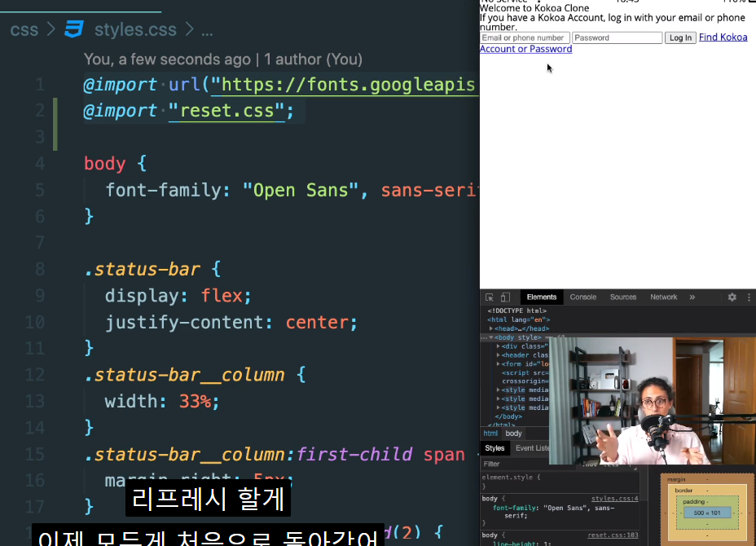The height and width of the screenshot is (546, 756).
Task: Collapse the <body style> node
Action: (491, 337)
